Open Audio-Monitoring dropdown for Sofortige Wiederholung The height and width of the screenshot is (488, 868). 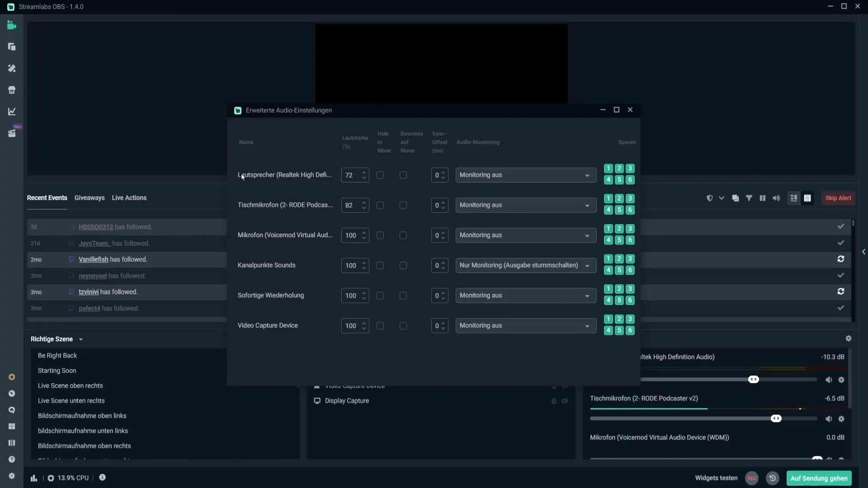(x=524, y=295)
